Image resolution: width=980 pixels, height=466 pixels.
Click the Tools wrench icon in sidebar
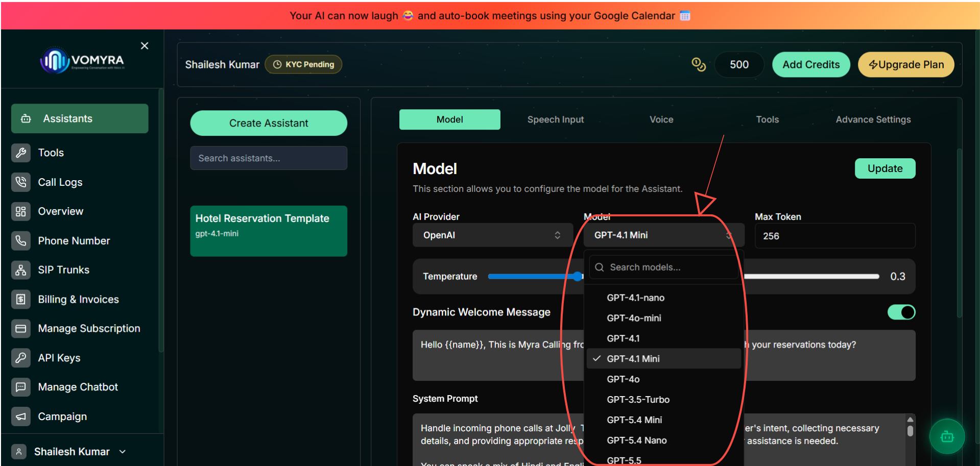pyautogui.click(x=21, y=153)
